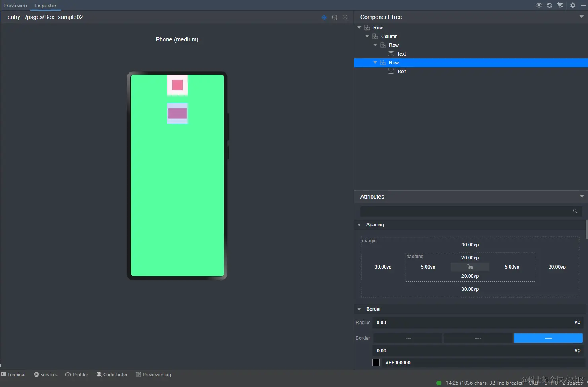Open the Profiler tool window
The image size is (588, 387).
coord(76,375)
